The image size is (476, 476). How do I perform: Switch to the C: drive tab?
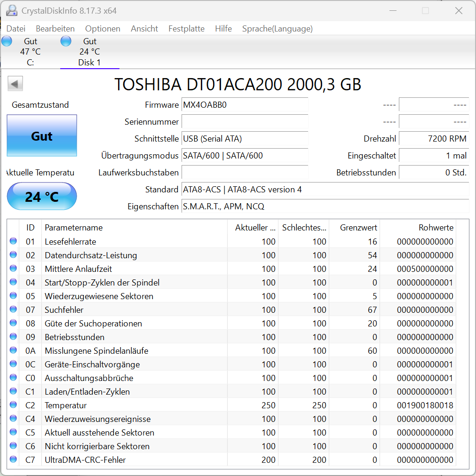point(30,52)
